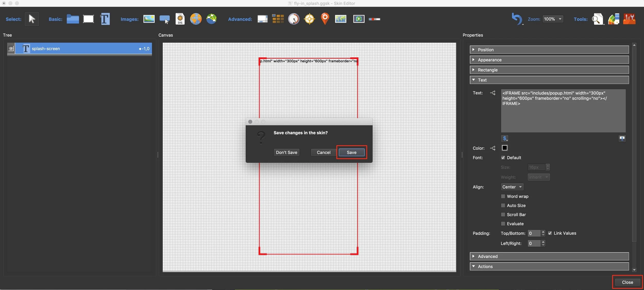The width and height of the screenshot is (644, 290).
Task: Enable Evaluate checkbox
Action: 503,224
